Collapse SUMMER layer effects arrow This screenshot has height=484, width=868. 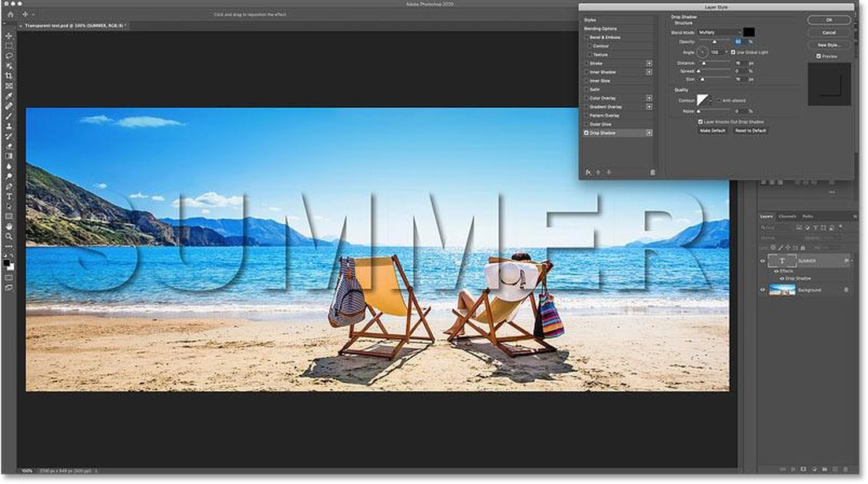[851, 261]
